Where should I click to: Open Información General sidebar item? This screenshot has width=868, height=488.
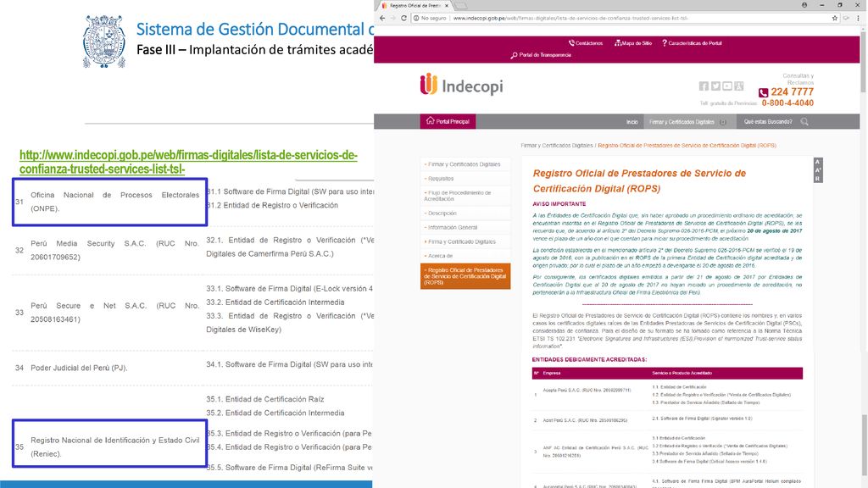465,227
